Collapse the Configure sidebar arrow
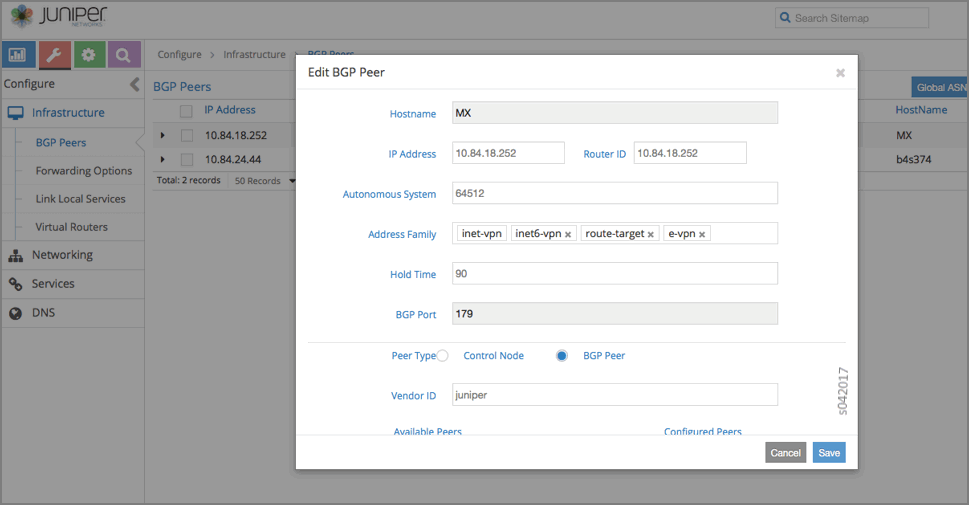The image size is (969, 505). tap(135, 85)
